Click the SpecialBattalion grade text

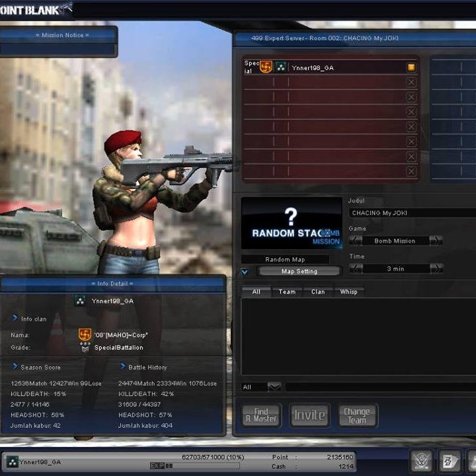click(119, 348)
